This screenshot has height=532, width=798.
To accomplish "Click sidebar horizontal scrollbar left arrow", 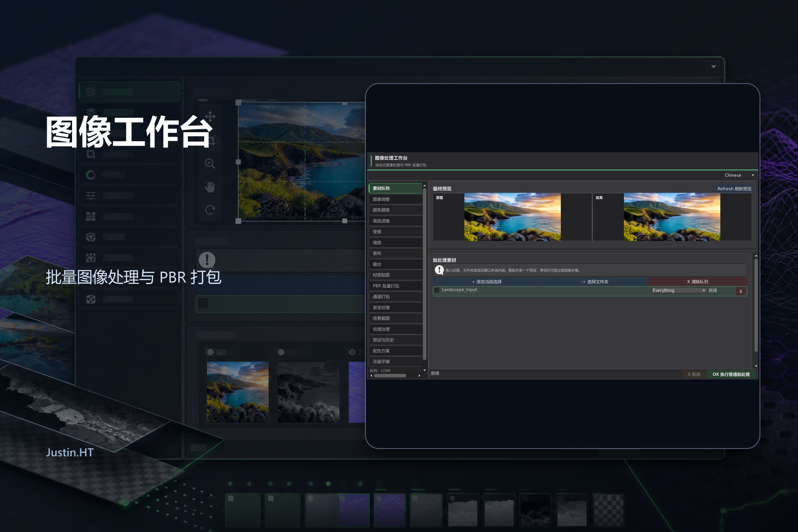I will pyautogui.click(x=371, y=376).
